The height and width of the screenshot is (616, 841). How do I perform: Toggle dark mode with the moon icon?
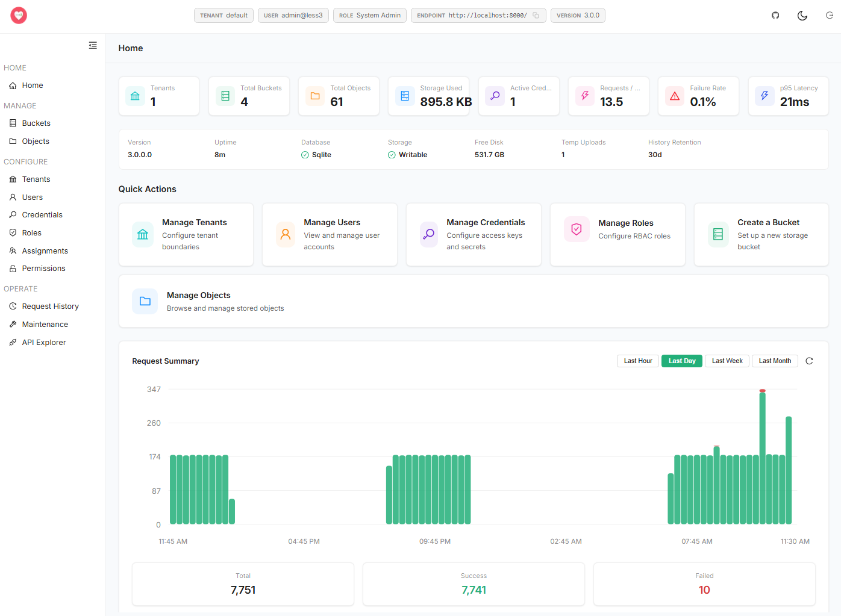(x=802, y=15)
